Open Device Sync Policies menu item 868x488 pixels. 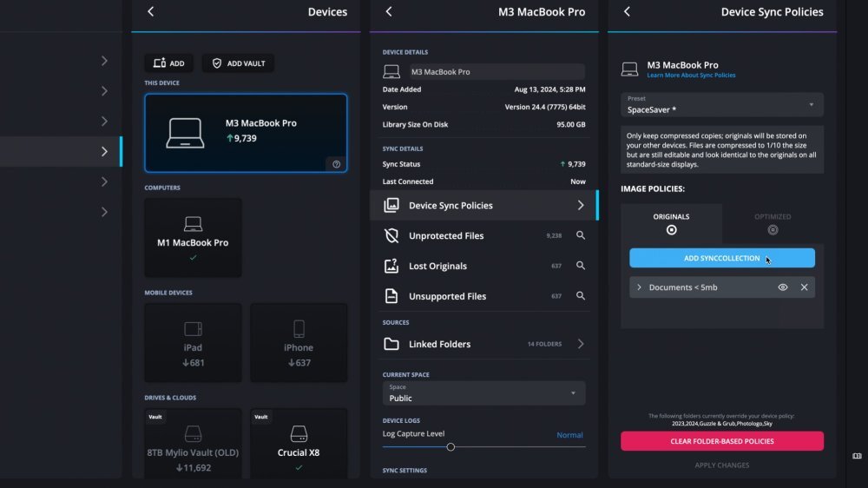[483, 206]
